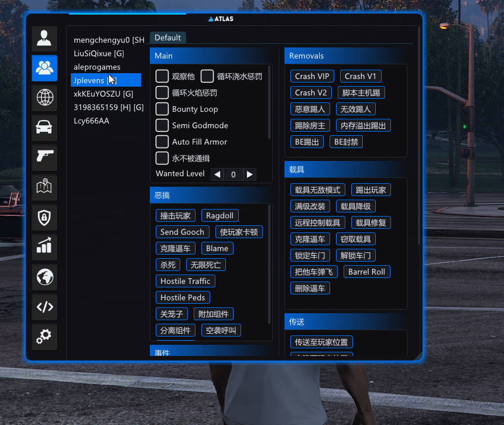Click the BE封禁 button
The width and height of the screenshot is (504, 425).
(x=346, y=142)
